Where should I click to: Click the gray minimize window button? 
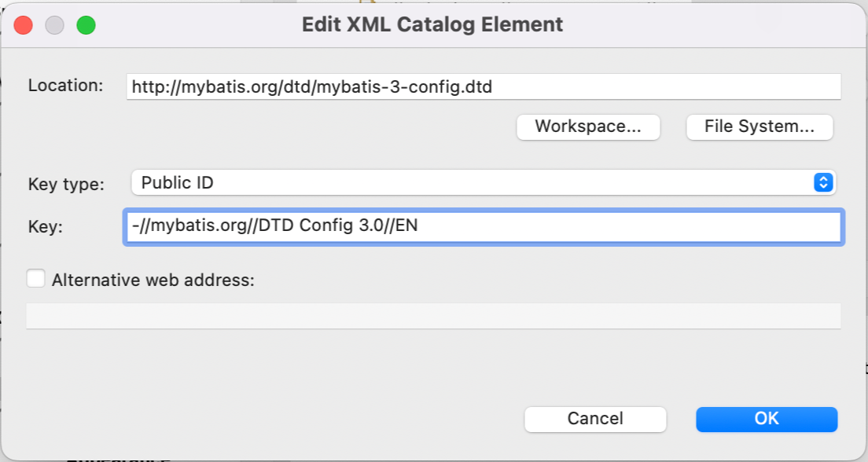tap(55, 25)
